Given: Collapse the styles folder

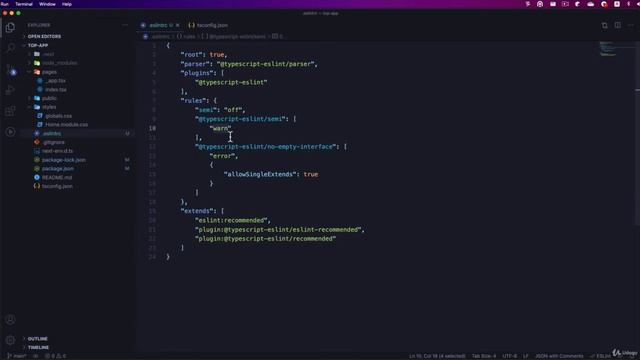Looking at the screenshot, I should pos(49,107).
